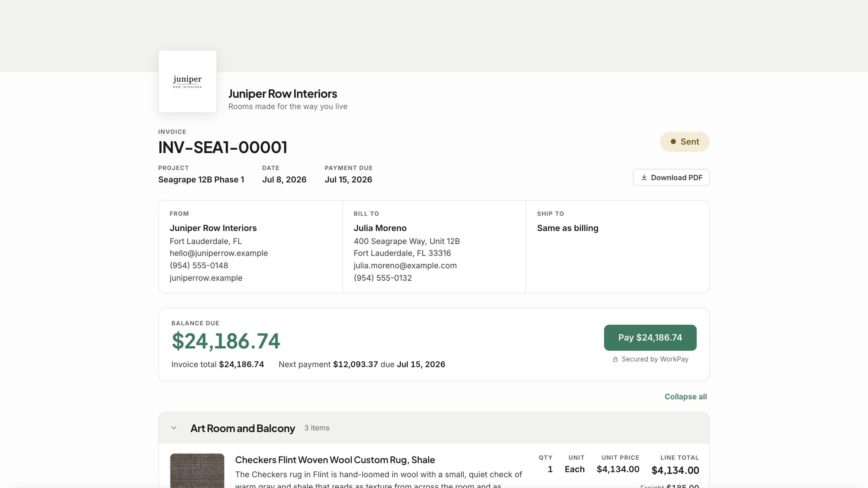This screenshot has height=488, width=868.
Task: Click the large $24,186.74 balance due amount
Action: click(226, 341)
